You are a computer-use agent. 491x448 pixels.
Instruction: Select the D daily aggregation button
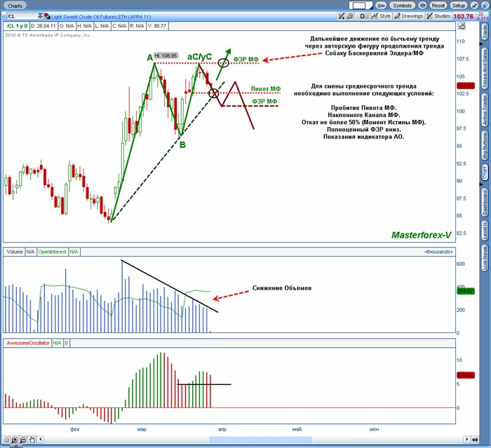(x=363, y=16)
